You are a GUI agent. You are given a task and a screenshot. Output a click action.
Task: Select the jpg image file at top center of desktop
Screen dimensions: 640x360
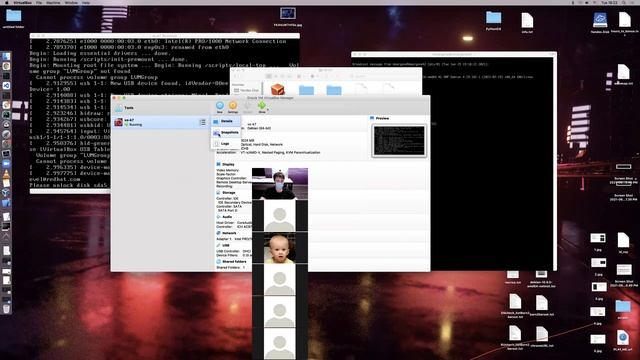tap(288, 17)
